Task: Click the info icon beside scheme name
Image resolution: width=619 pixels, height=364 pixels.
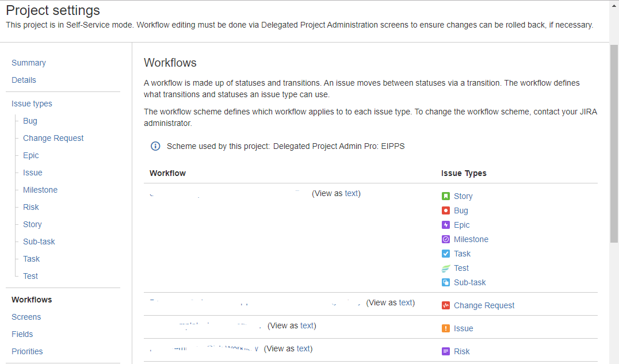Action: point(155,147)
